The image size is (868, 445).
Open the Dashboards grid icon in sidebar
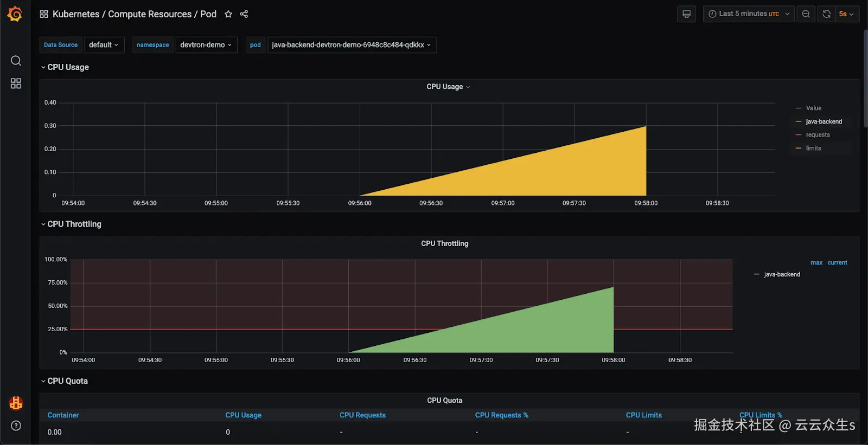click(x=16, y=83)
